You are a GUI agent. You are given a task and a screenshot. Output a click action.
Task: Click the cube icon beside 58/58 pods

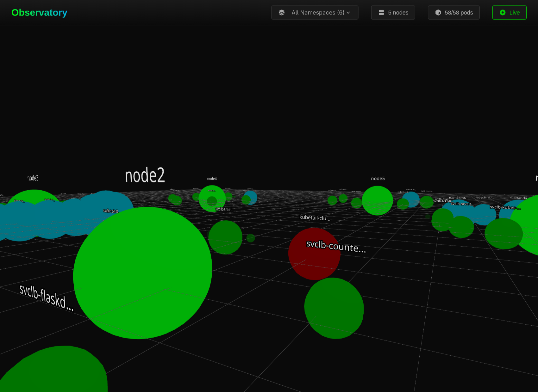pos(438,13)
